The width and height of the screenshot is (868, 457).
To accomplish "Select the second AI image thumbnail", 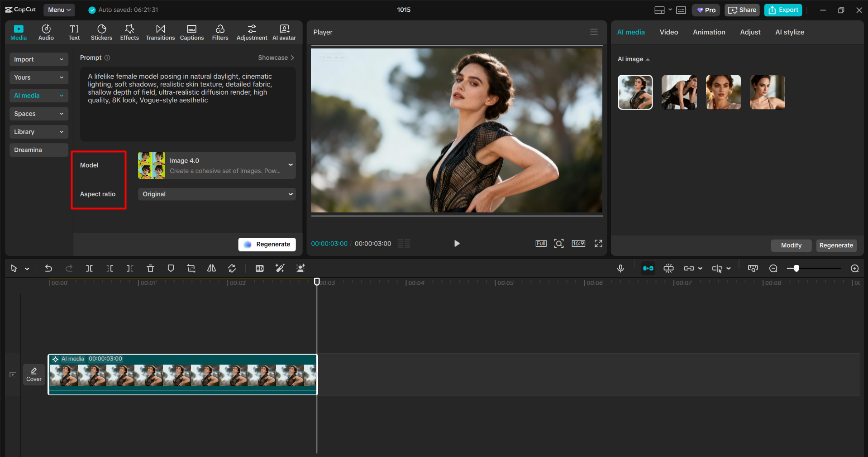I will tap(679, 92).
